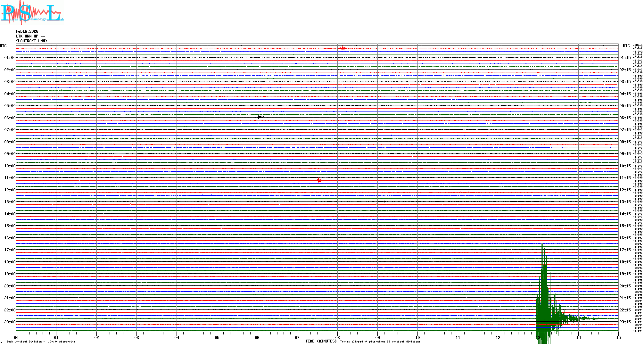The height and width of the screenshot is (346, 644).
Task: Click the 17:15 time label on right axis
Action: [x=625, y=250]
